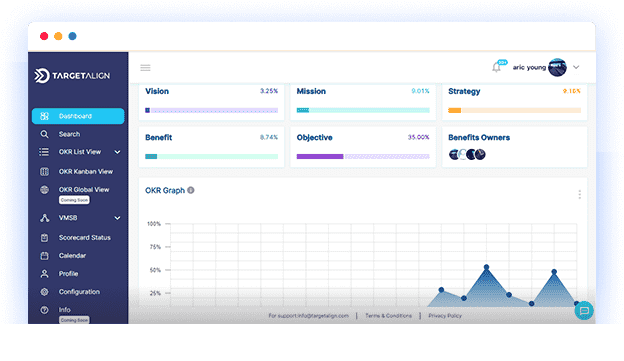This screenshot has height=361, width=624.
Task: Click the Scorecard Status clipboard icon
Action: coord(45,238)
